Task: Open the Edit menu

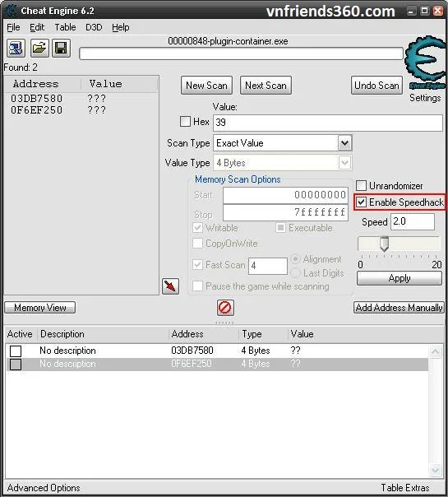Action: coord(37,27)
